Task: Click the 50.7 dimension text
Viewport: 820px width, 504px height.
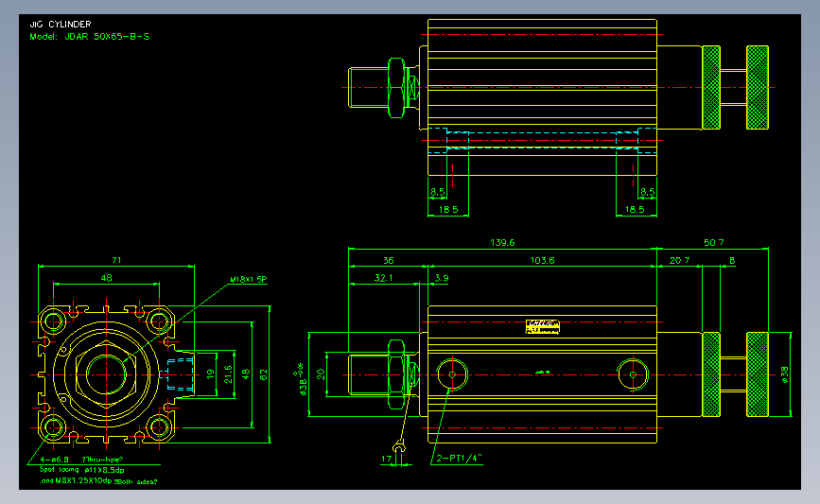Action: click(713, 243)
